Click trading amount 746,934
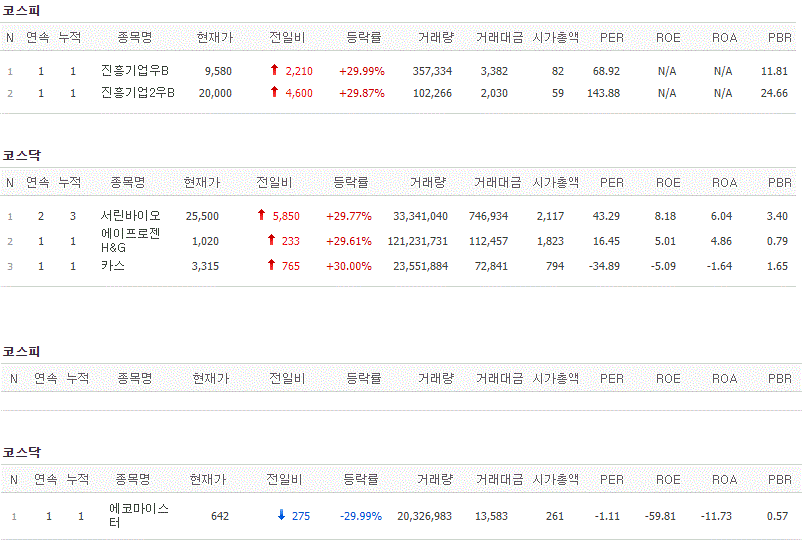The height and width of the screenshot is (558, 802). click(x=488, y=216)
